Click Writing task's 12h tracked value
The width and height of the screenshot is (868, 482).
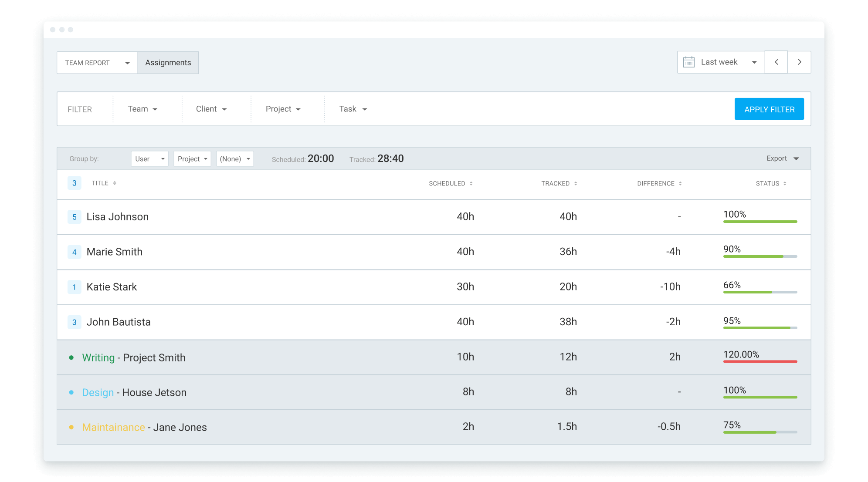(x=568, y=357)
